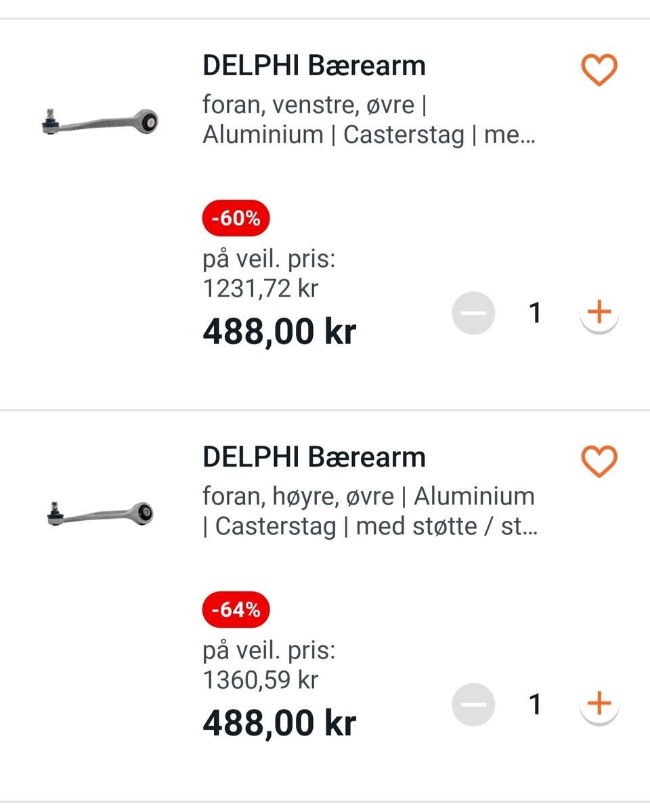Open the DELPHI Bærearm title above 'foran, venstre'
Viewport: 650px width, 812px height.
[x=314, y=66]
